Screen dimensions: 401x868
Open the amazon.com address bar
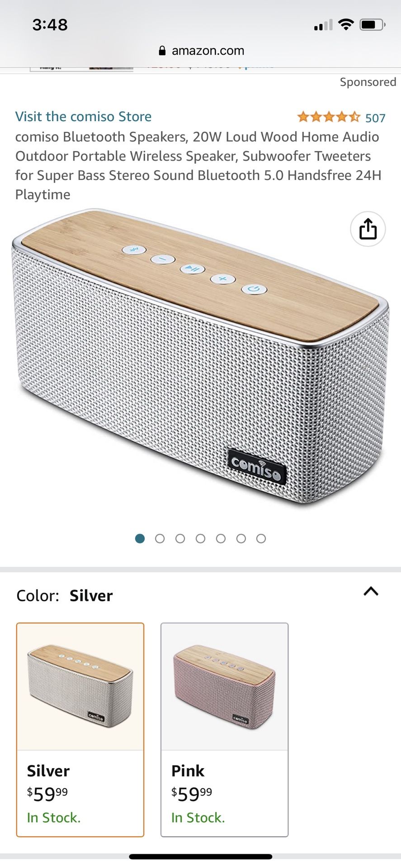tap(201, 51)
